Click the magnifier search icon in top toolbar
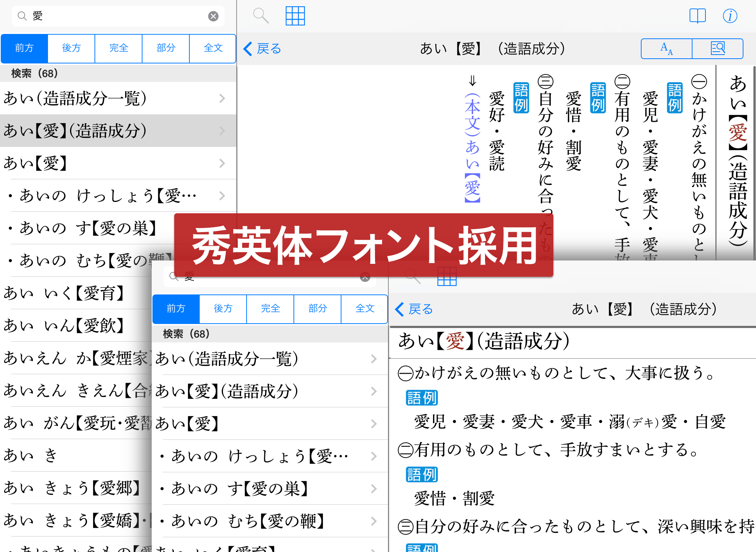Screen dimensions: 756x552 [x=261, y=16]
